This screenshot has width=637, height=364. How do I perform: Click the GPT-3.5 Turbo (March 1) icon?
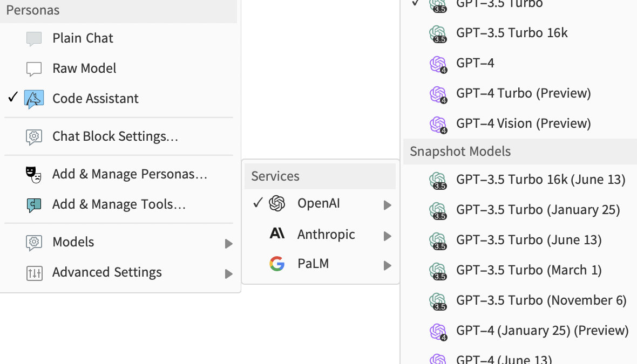[438, 271]
